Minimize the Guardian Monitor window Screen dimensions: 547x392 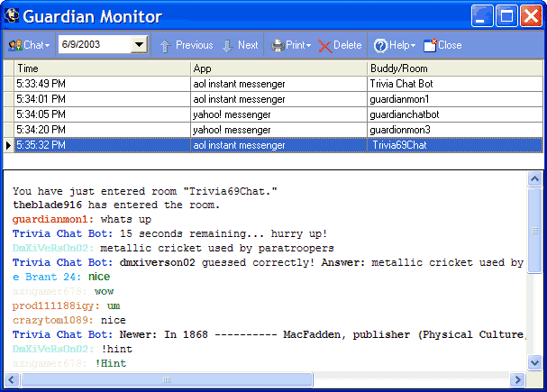pos(482,15)
